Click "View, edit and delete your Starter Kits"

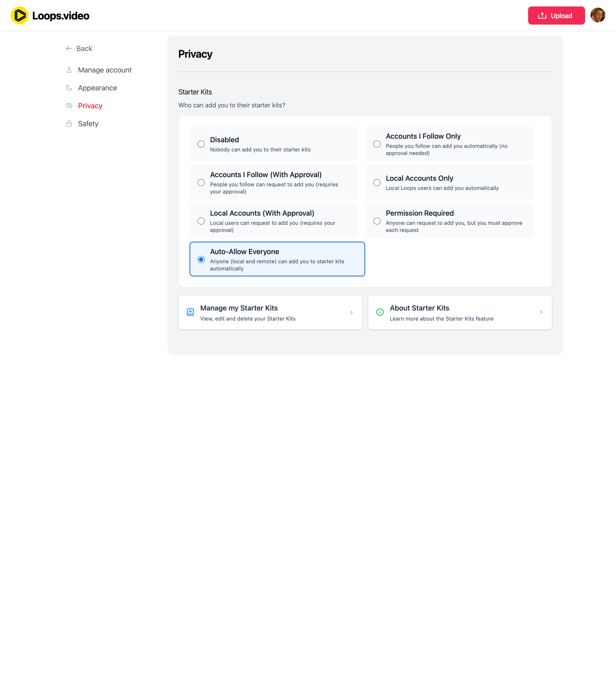248,319
